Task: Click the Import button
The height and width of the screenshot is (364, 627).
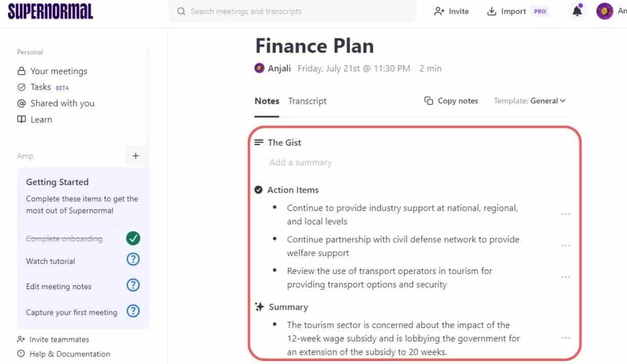Action: (x=507, y=11)
